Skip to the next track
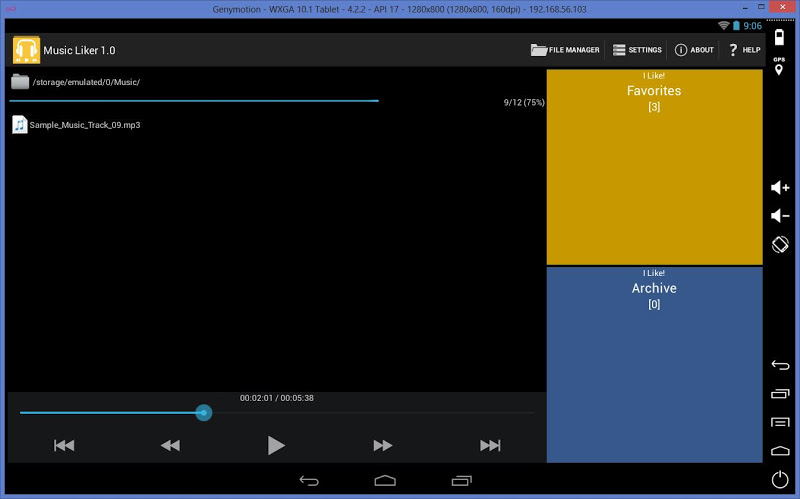This screenshot has height=499, width=800. point(490,445)
